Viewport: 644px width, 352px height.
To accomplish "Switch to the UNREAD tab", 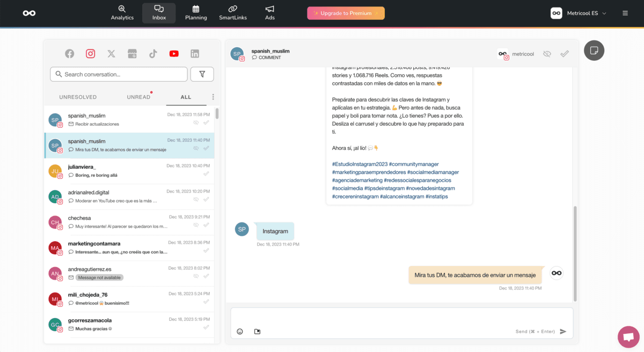I will (x=137, y=97).
